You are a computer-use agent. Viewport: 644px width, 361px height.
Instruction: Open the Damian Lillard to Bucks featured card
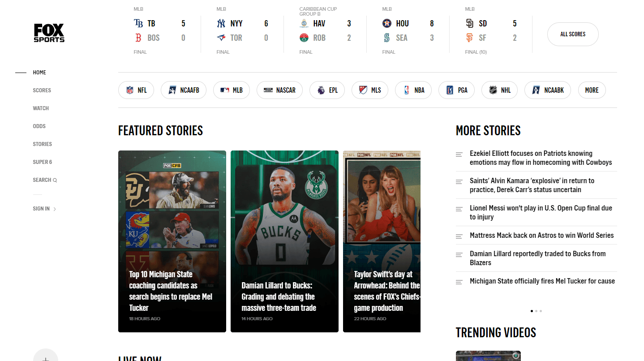pyautogui.click(x=284, y=241)
